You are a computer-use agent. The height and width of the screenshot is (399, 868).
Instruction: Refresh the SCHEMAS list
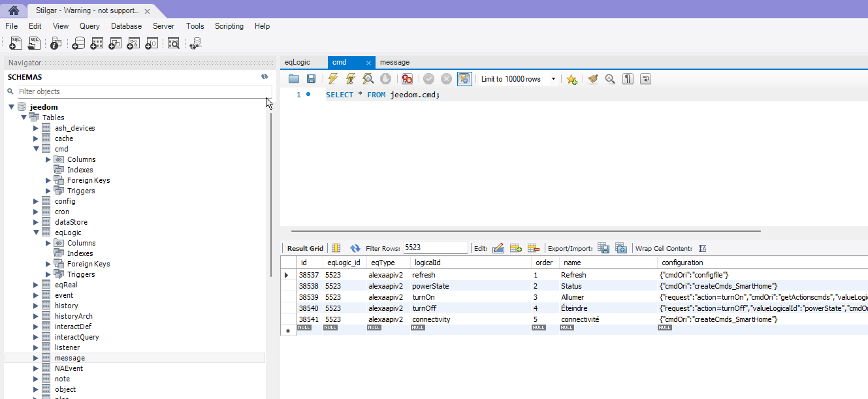[x=265, y=77]
